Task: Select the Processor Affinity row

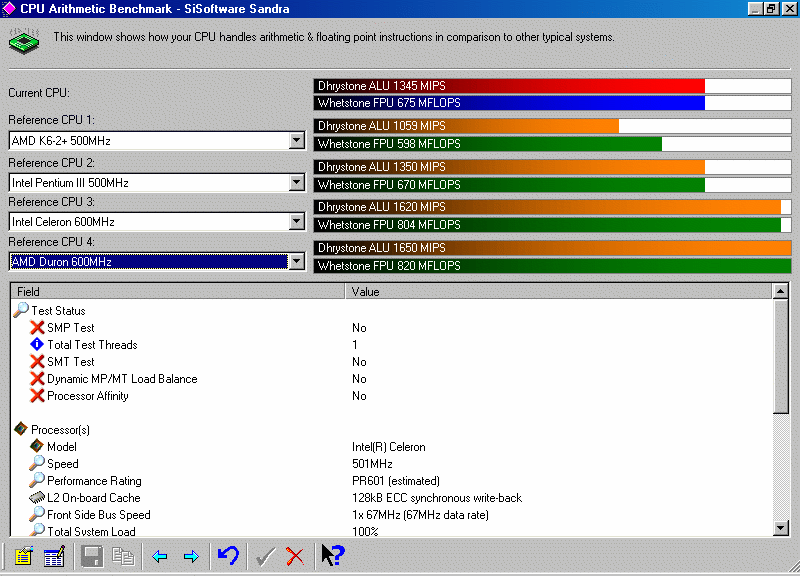Action: pyautogui.click(x=391, y=395)
